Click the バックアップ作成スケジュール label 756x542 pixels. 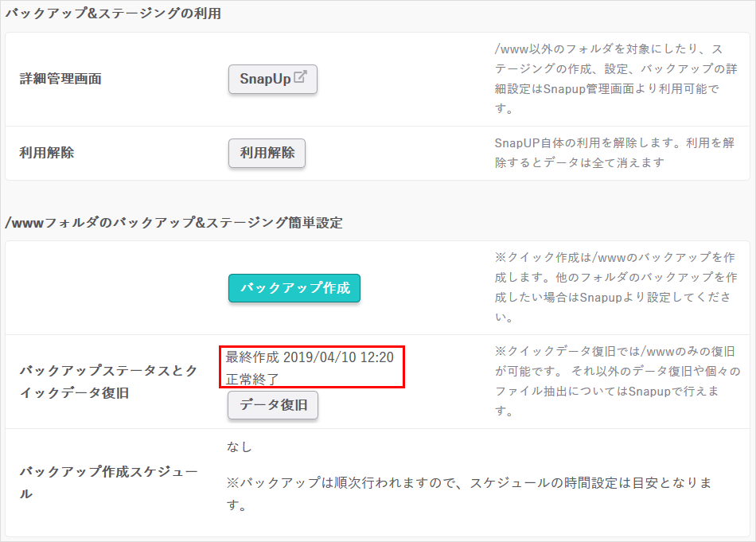108,482
